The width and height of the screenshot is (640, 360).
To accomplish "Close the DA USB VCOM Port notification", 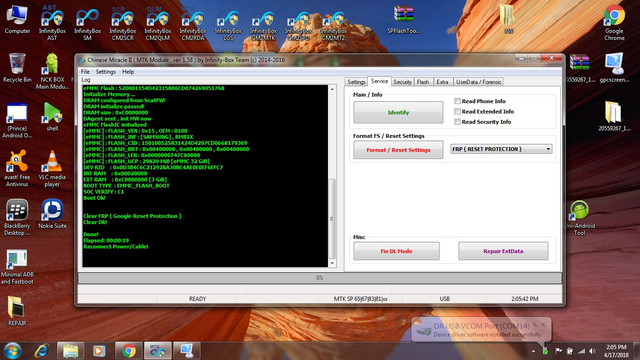I will pyautogui.click(x=543, y=324).
